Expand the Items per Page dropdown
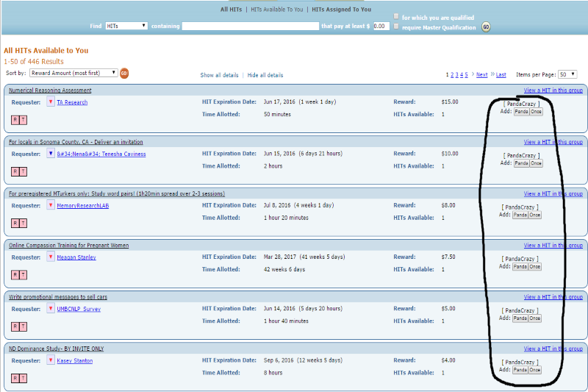Viewport: 588px width, 392px height. [x=567, y=74]
